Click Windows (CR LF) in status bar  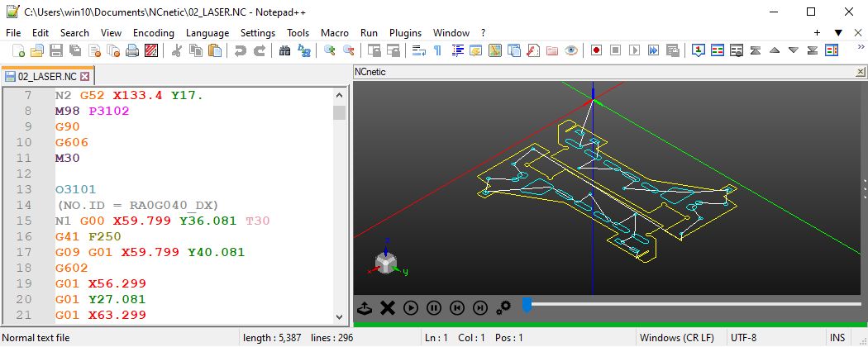677,337
